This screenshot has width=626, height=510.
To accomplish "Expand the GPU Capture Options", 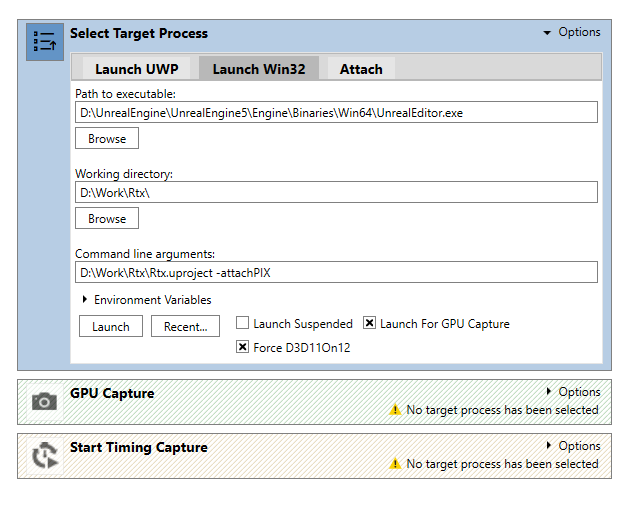I will coord(573,392).
